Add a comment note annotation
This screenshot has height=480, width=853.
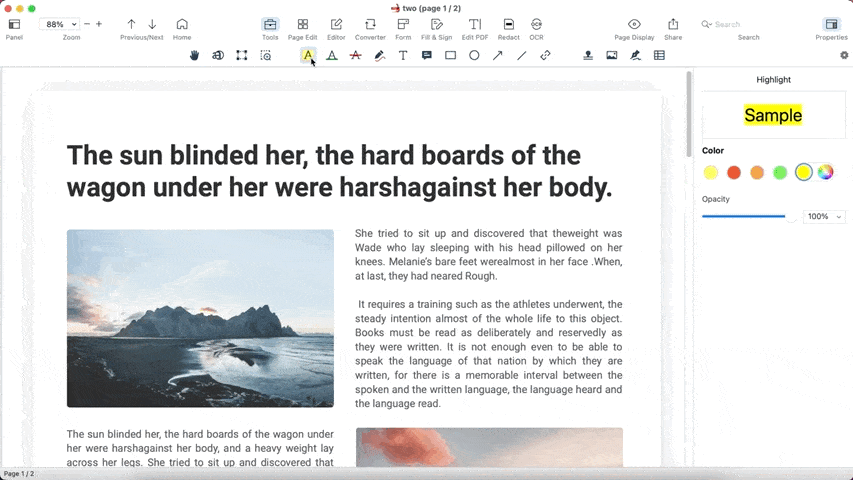(x=427, y=56)
